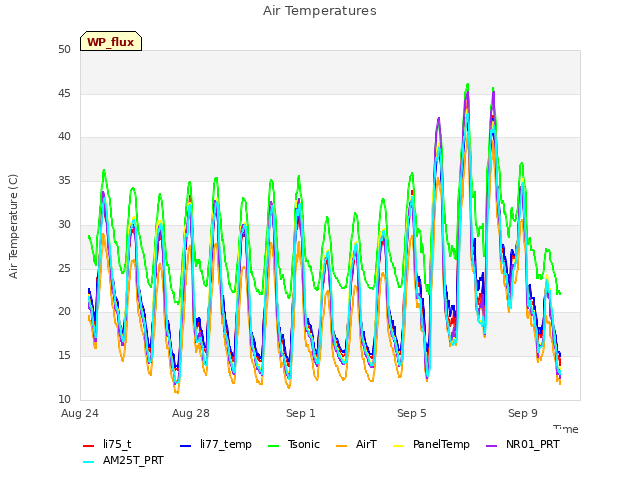Screen dimensions: 640x480
Task: Toggle the li77_temp legend label
Action: [226, 444]
